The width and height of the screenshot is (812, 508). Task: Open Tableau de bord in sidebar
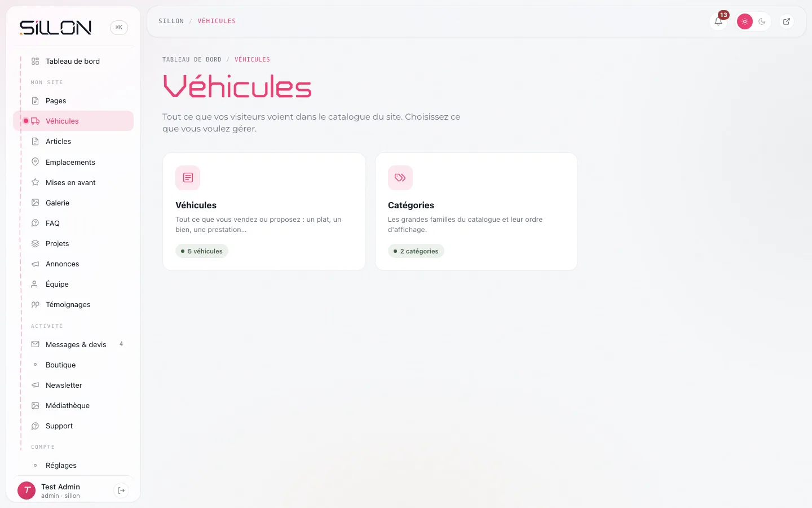(x=73, y=61)
